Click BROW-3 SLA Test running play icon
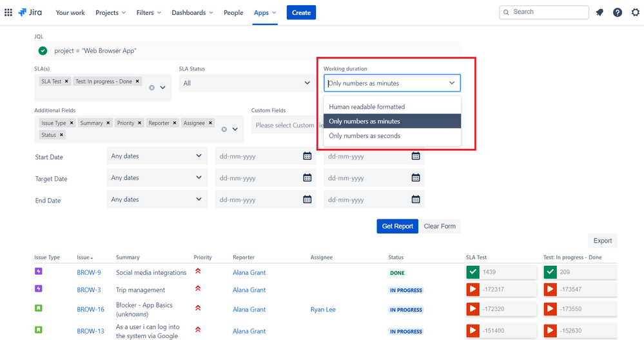The height and width of the screenshot is (340, 644). pos(473,290)
